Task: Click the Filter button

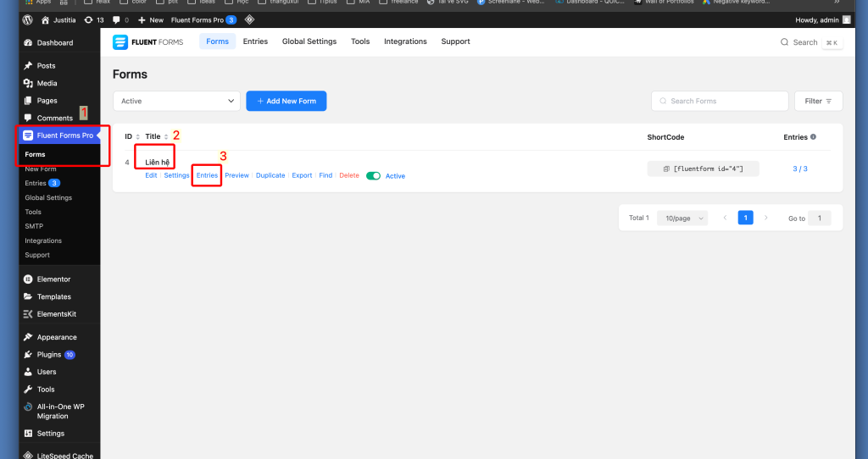Action: coord(818,101)
